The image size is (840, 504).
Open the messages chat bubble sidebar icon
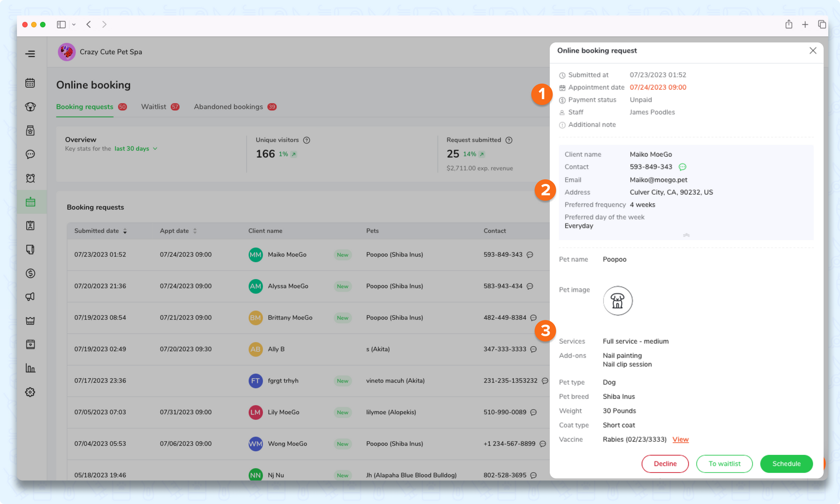point(30,154)
